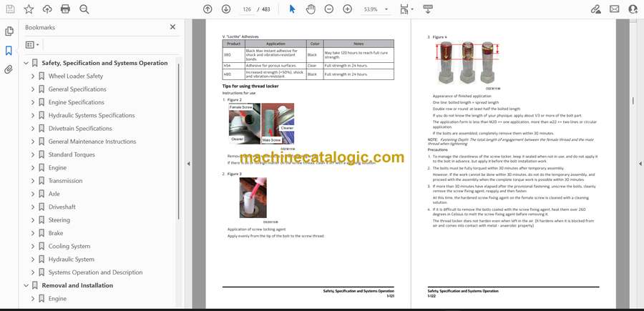The image size is (644, 311).
Task: Expand the General Specifications bookmark
Action: coord(33,89)
